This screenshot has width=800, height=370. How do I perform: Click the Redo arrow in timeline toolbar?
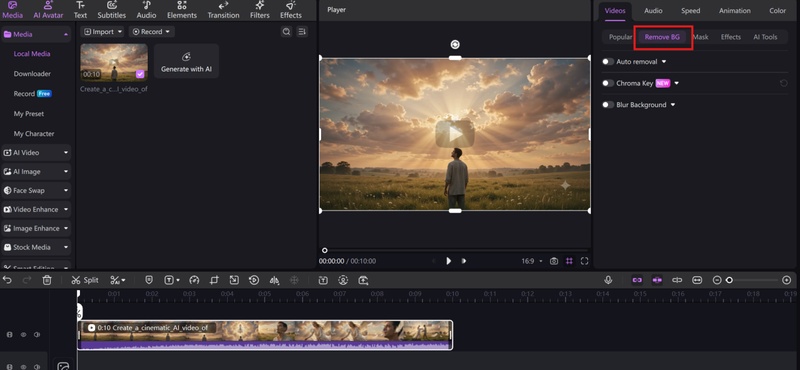[27, 280]
